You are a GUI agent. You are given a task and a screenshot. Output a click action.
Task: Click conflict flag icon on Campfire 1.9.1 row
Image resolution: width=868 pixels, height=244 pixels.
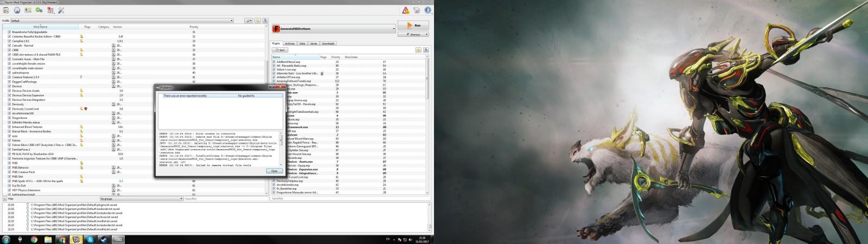tap(81, 41)
